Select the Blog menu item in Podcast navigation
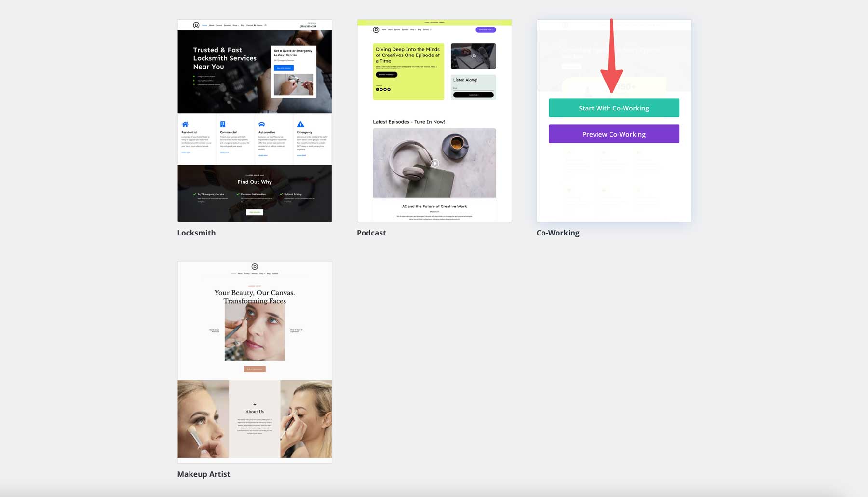 pos(419,29)
